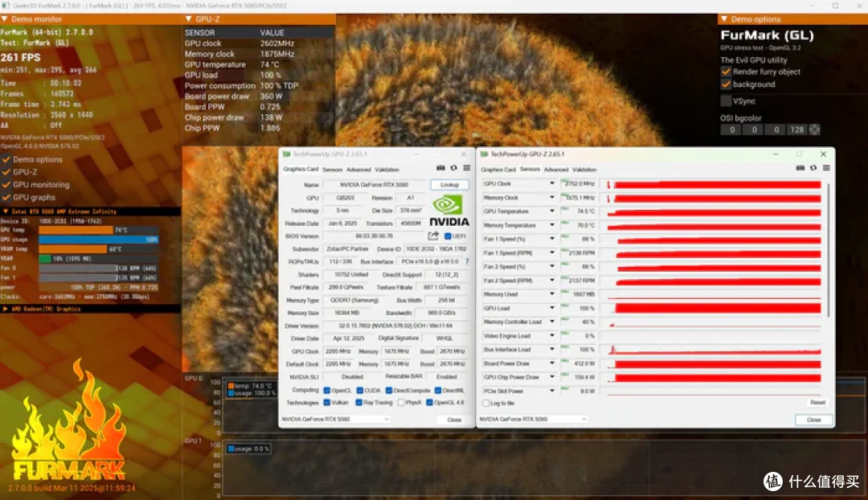Switch to Sensors tab in left GPU-Z window

332,170
